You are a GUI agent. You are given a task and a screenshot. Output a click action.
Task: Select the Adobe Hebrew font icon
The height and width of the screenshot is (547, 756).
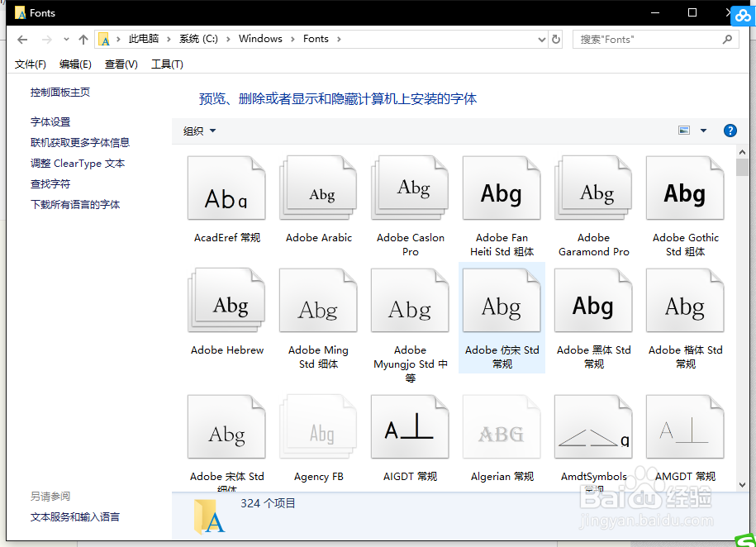tap(226, 301)
